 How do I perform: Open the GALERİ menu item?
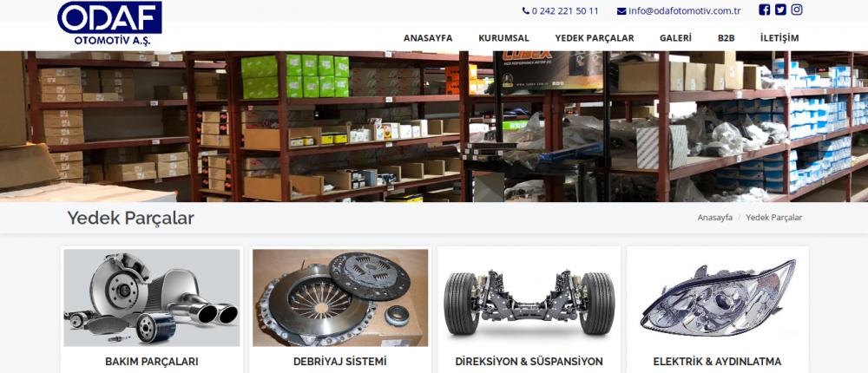pos(675,38)
